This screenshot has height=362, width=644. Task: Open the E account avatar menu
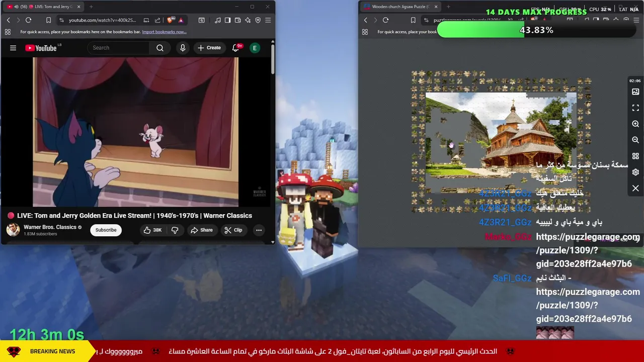(x=255, y=48)
